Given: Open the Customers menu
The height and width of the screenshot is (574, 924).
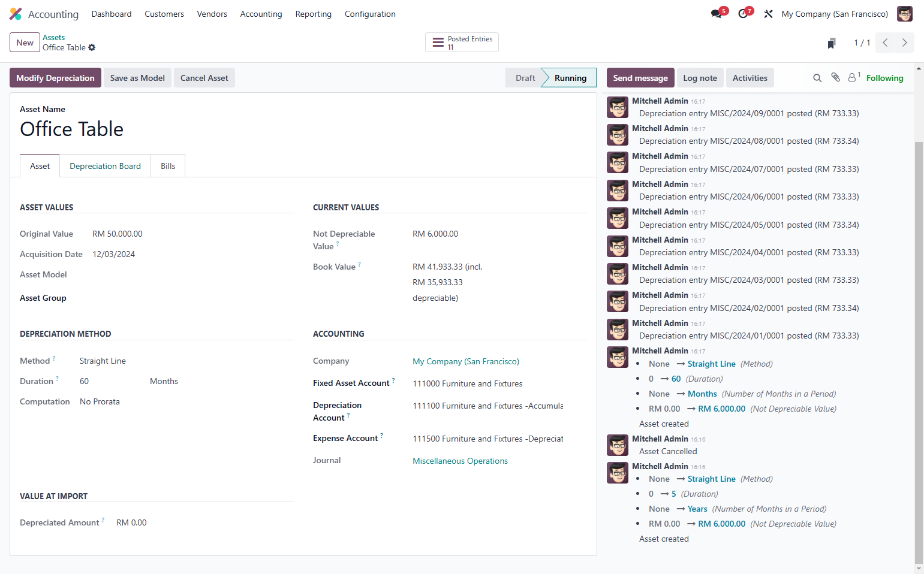Looking at the screenshot, I should tap(164, 14).
